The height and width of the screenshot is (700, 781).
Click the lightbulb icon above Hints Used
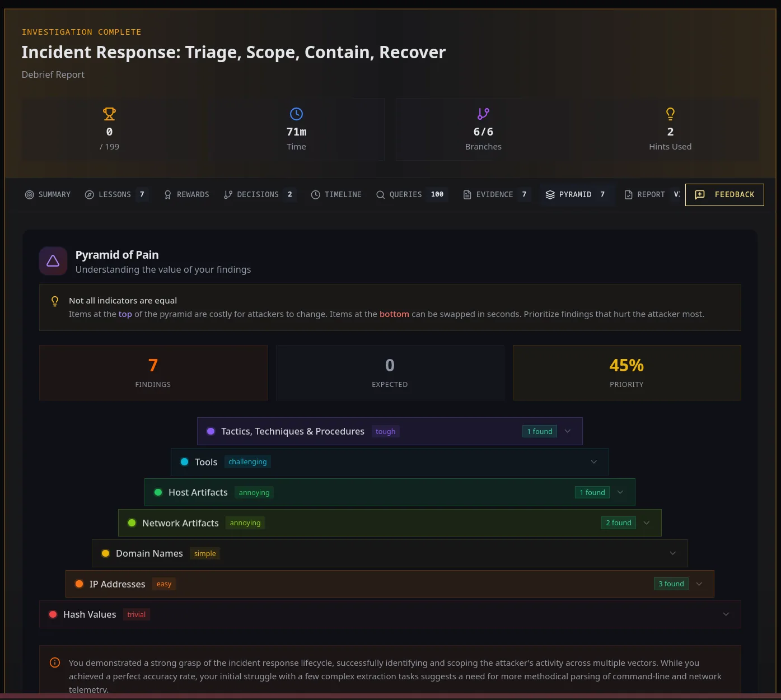pos(670,114)
